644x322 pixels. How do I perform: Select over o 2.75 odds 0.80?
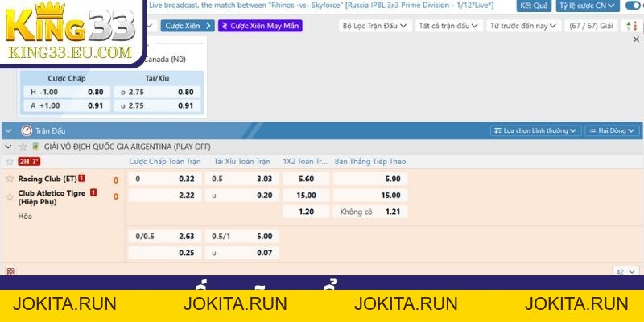157,92
